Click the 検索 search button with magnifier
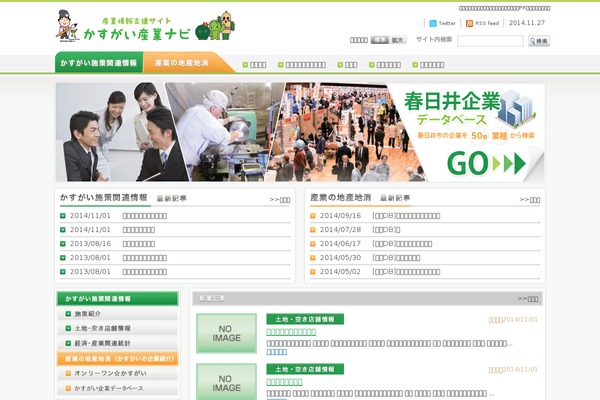600x400 pixels. tap(539, 41)
